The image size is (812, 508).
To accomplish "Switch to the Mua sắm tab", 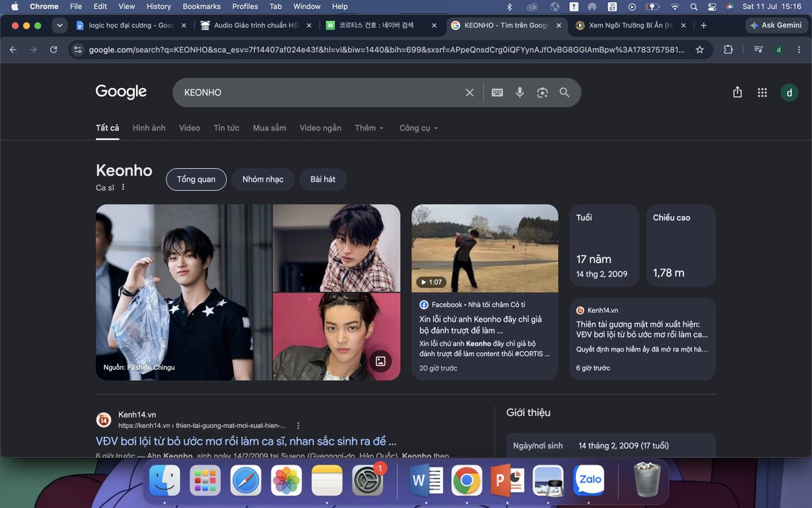I will 269,128.
